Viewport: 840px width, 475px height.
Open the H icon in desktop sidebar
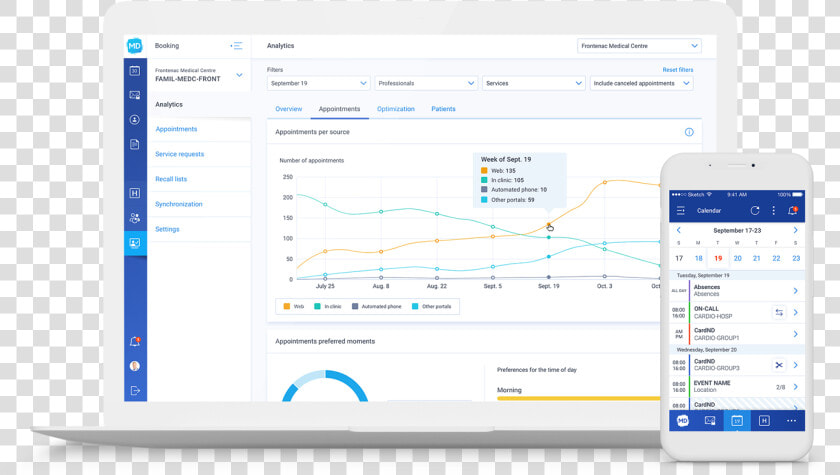[134, 193]
